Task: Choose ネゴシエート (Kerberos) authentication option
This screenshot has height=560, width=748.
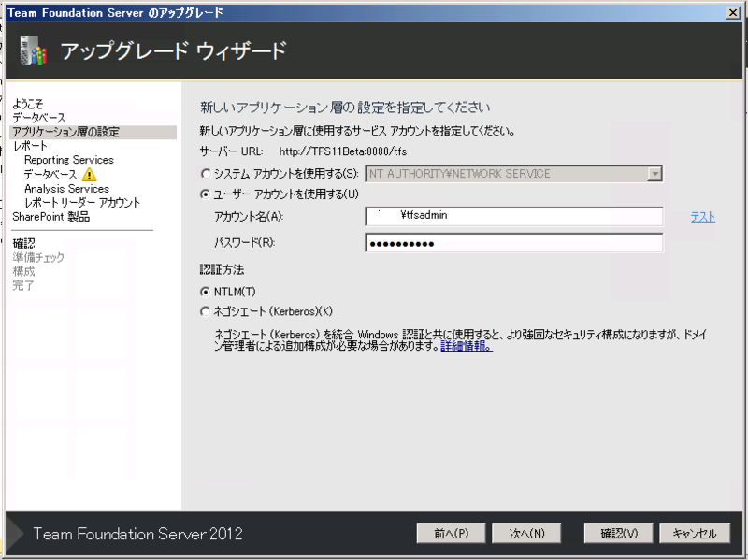Action: pyautogui.click(x=206, y=311)
